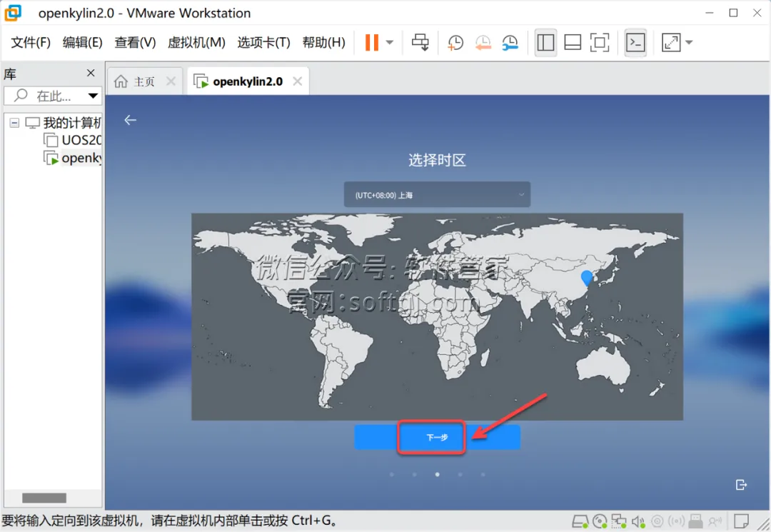Click the last installer step dot
771x532 pixels.
click(x=483, y=474)
